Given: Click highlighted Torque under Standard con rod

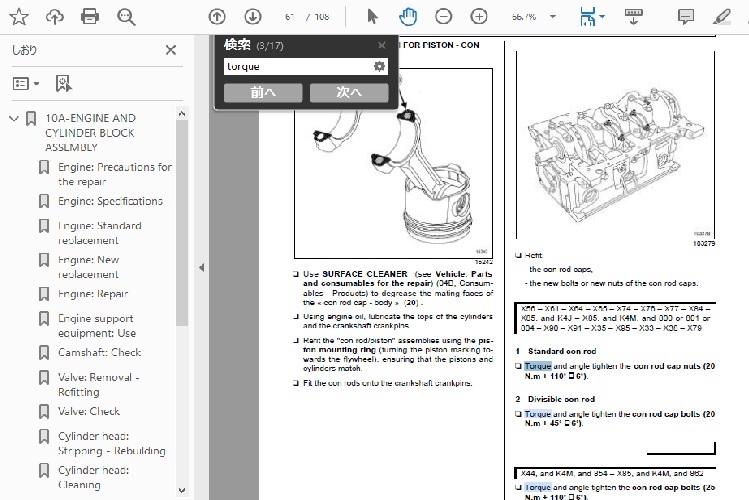Looking at the screenshot, I should 537,366.
